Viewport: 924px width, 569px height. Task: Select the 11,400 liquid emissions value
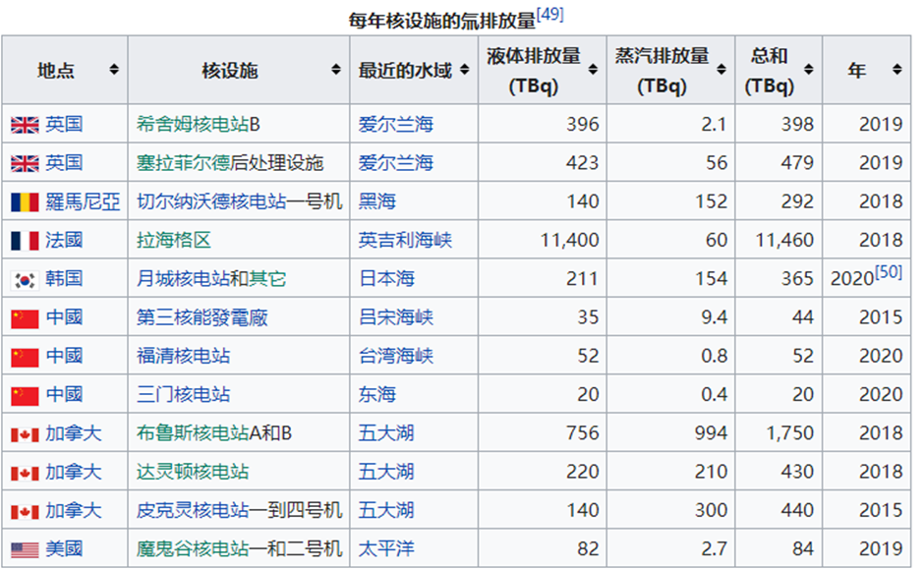[x=569, y=241]
